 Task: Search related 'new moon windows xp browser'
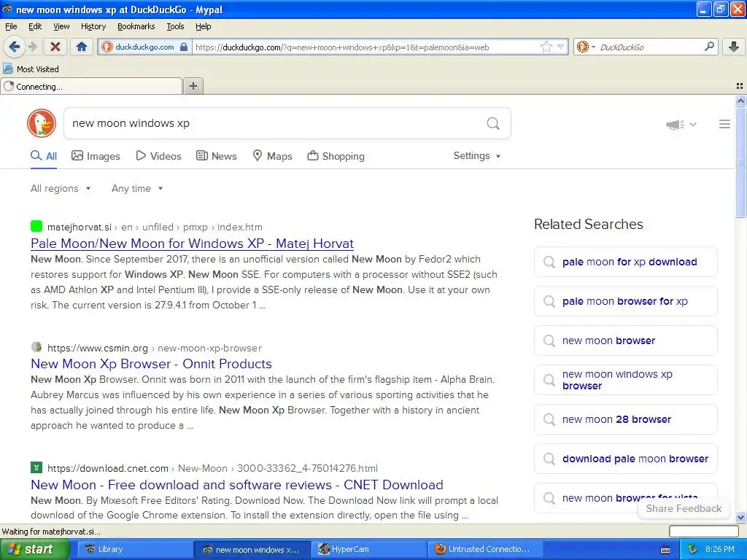[x=625, y=380]
